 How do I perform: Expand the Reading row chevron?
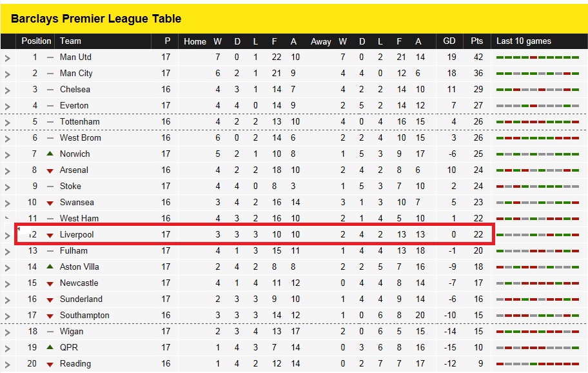(x=8, y=365)
